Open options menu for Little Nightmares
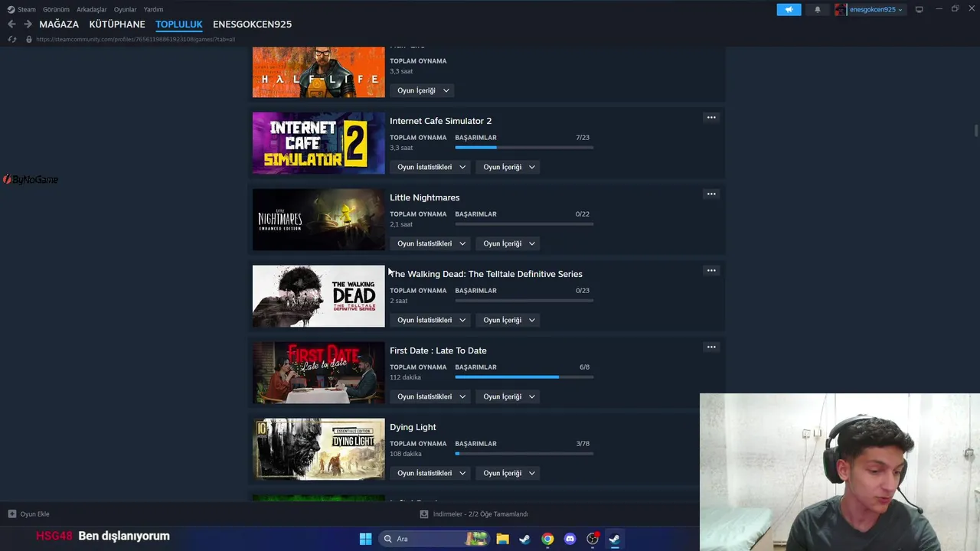Viewport: 980px width, 551px height. pos(711,194)
